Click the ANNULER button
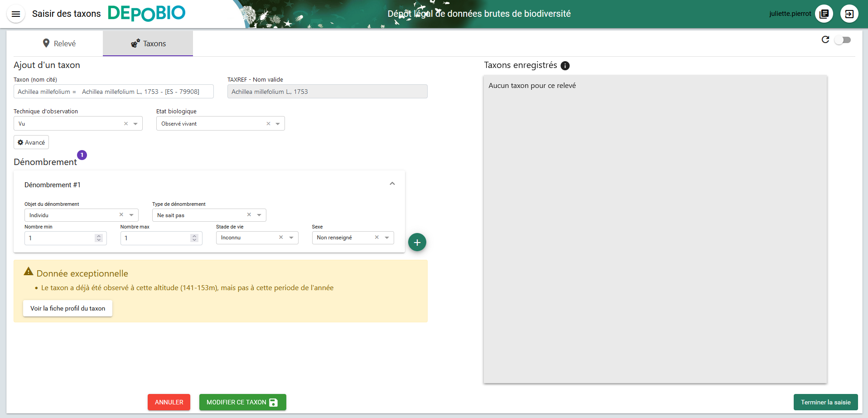The width and height of the screenshot is (868, 418). [169, 402]
